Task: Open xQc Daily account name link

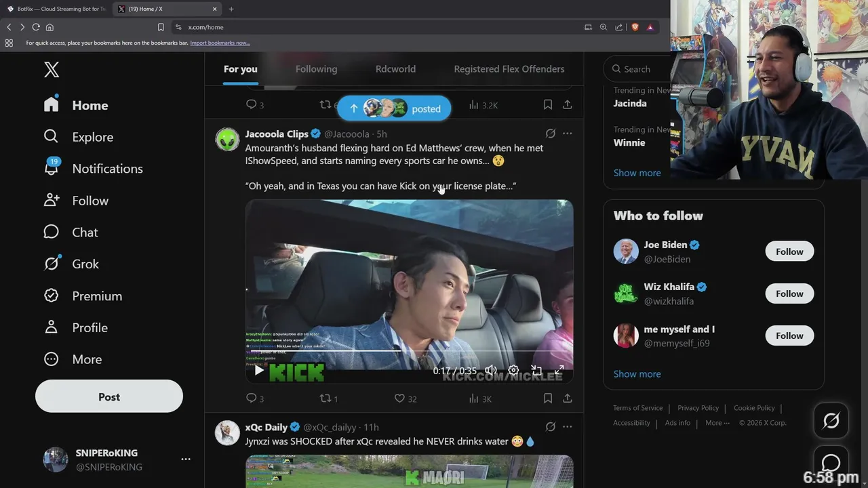Action: (267, 427)
